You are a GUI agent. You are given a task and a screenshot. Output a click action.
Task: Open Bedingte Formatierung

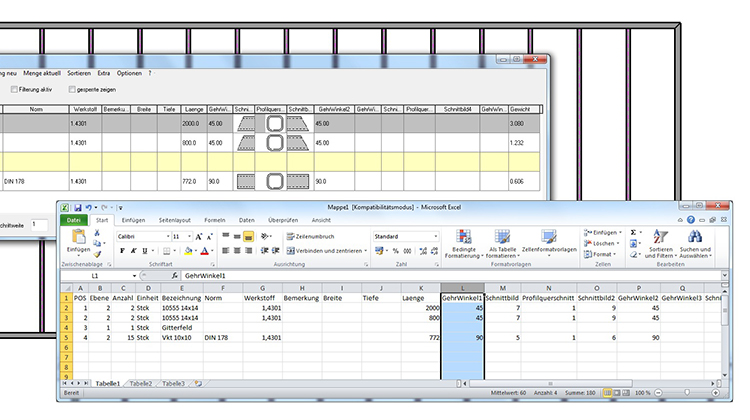point(463,244)
